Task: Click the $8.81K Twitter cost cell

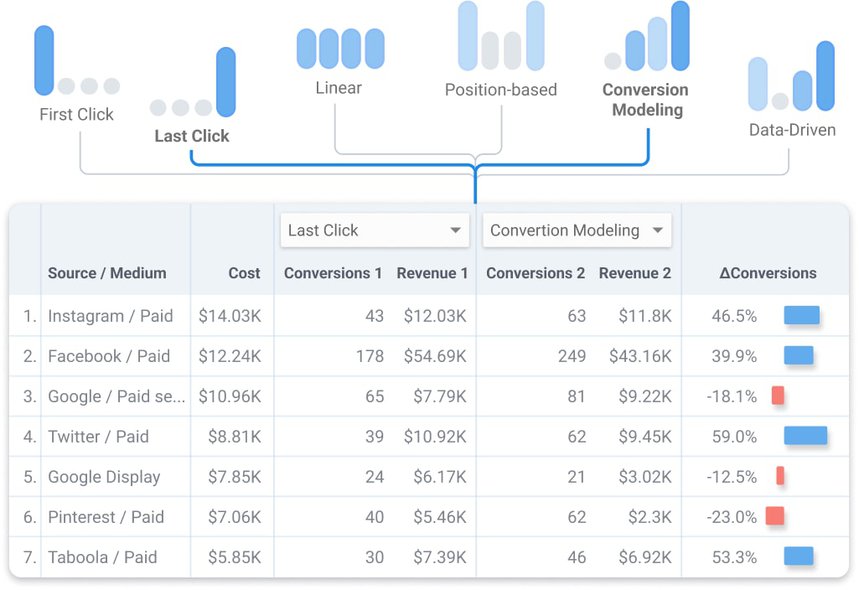Action: point(234,437)
